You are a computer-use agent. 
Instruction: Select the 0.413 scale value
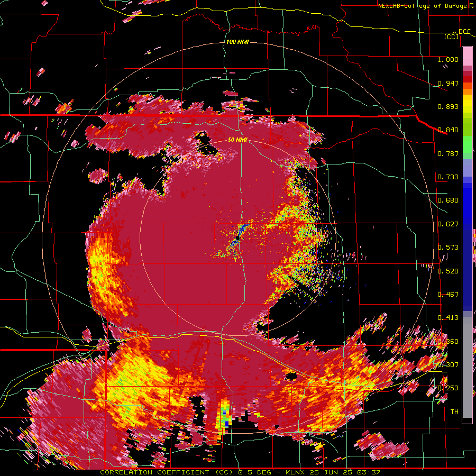point(448,318)
